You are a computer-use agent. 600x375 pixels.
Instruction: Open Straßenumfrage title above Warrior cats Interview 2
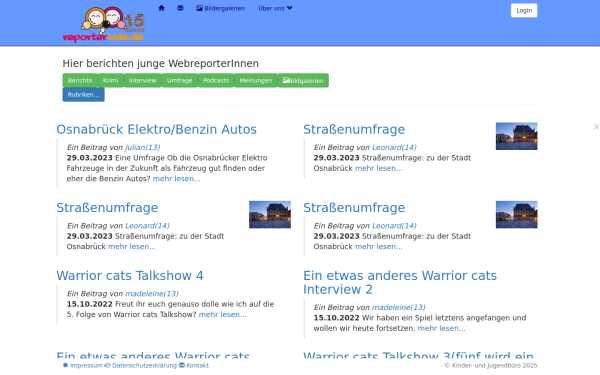pos(354,207)
